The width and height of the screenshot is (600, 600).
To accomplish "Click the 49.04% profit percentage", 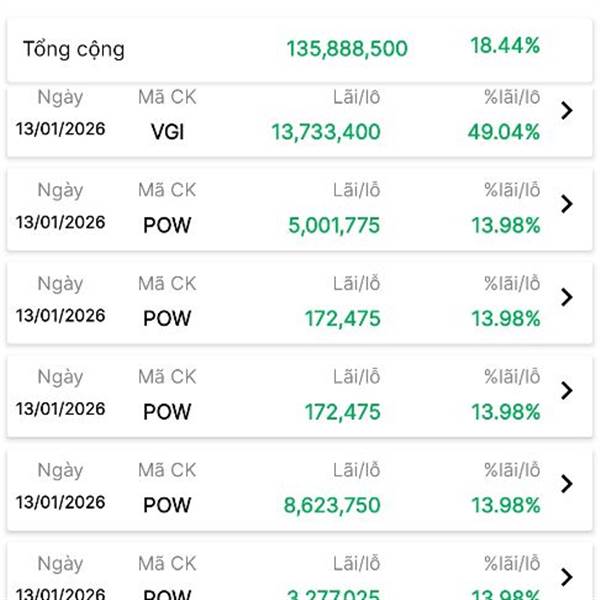I will click(504, 132).
